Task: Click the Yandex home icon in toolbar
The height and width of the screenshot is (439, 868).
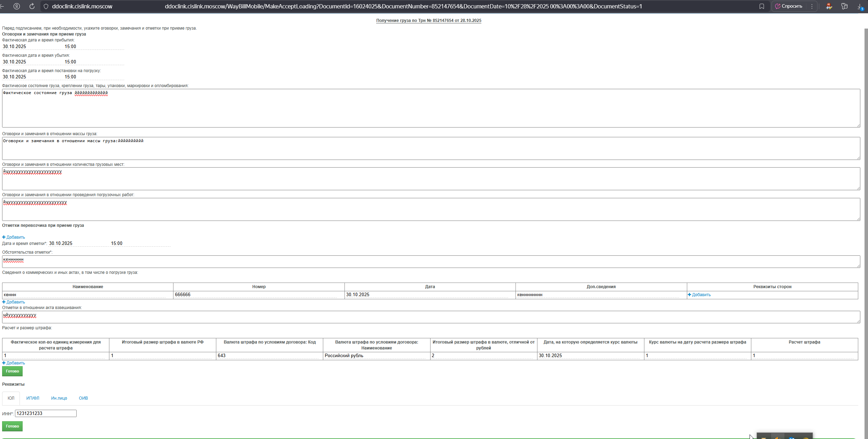Action: coord(17,6)
